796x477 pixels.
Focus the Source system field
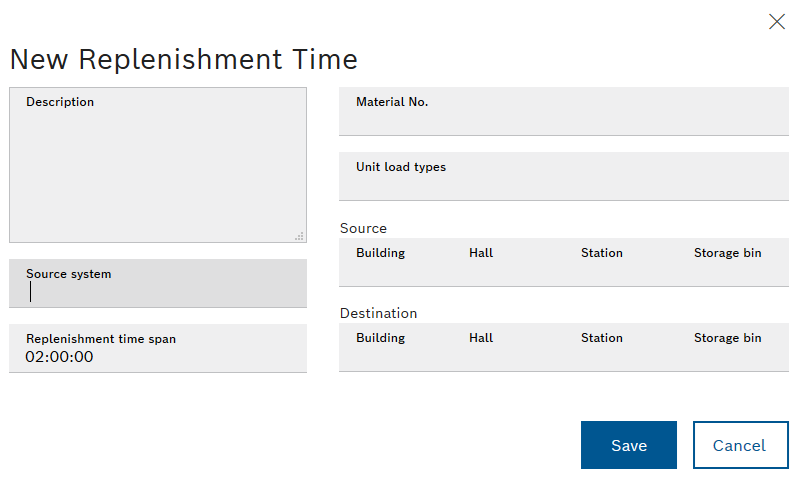pyautogui.click(x=158, y=283)
